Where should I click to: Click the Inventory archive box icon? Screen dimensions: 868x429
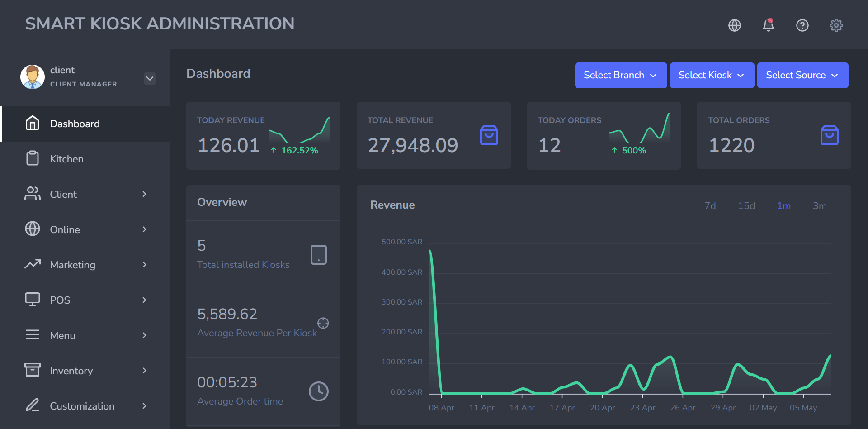tap(33, 370)
